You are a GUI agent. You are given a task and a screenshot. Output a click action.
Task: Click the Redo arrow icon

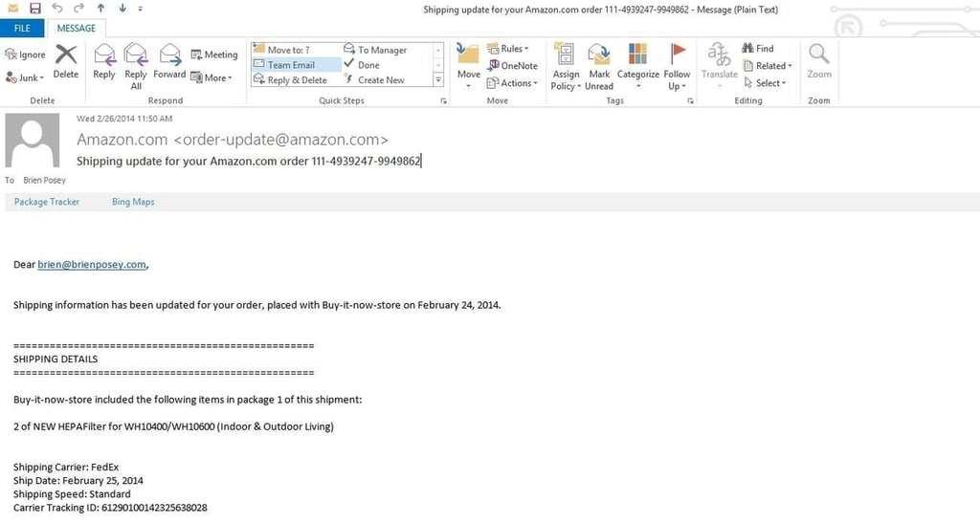[x=78, y=8]
